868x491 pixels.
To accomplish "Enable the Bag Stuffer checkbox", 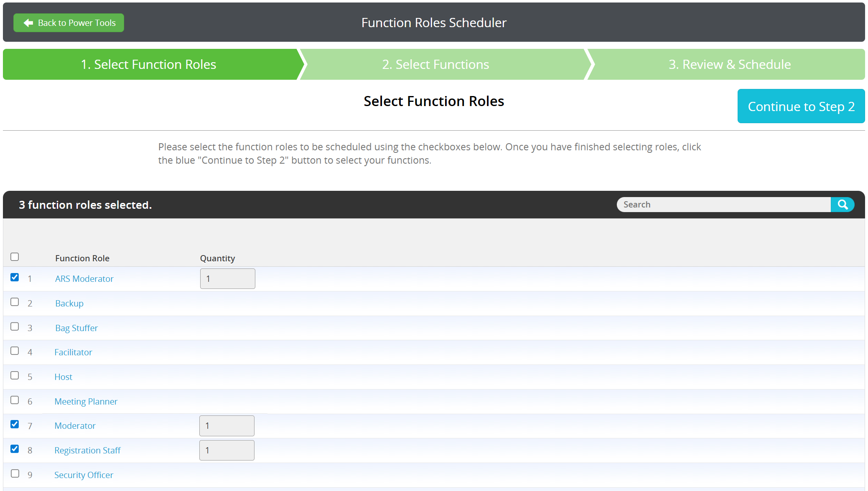I will tap(15, 326).
